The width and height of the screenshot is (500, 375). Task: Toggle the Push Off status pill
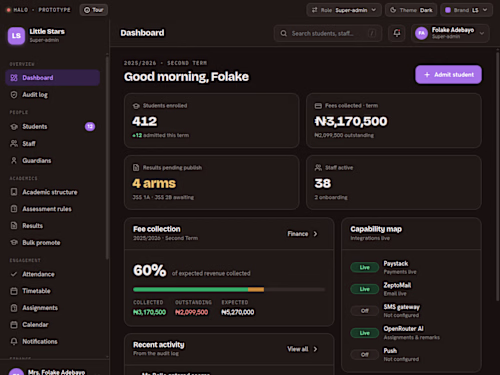coord(365,355)
